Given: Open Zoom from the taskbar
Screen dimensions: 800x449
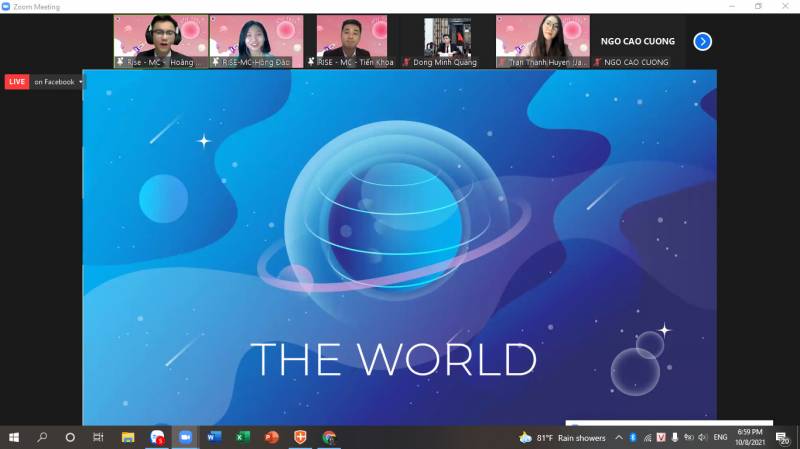Looking at the screenshot, I should tap(185, 437).
